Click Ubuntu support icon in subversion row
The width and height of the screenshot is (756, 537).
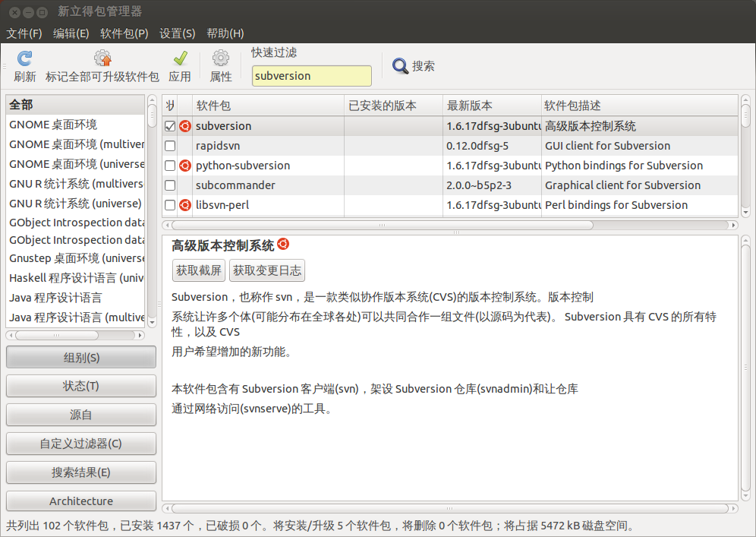click(185, 126)
